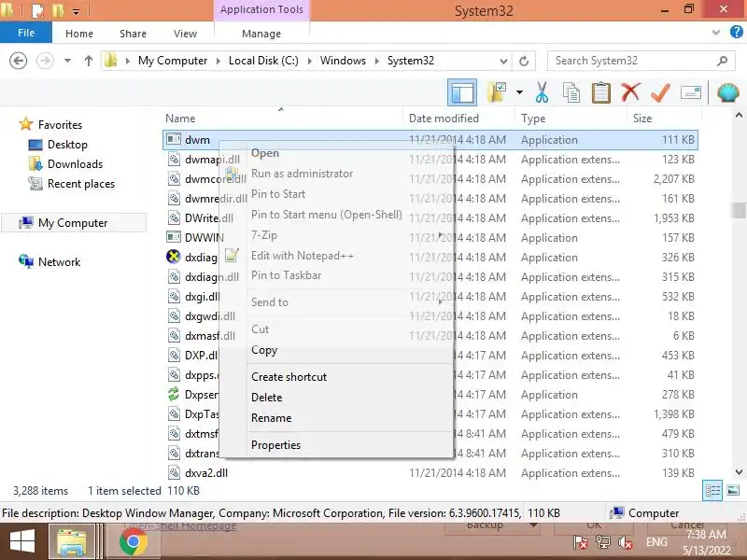Viewport: 747px width, 560px height.
Task: Select the dxdiag application file icon
Action: tap(173, 258)
